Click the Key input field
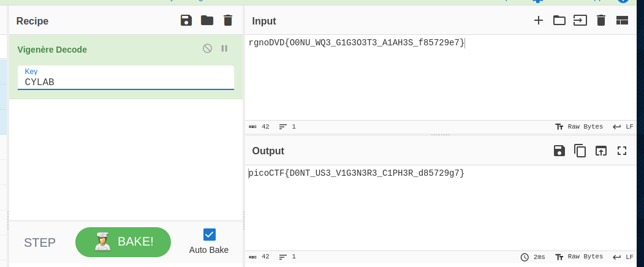The width and height of the screenshot is (644, 267). 126,81
